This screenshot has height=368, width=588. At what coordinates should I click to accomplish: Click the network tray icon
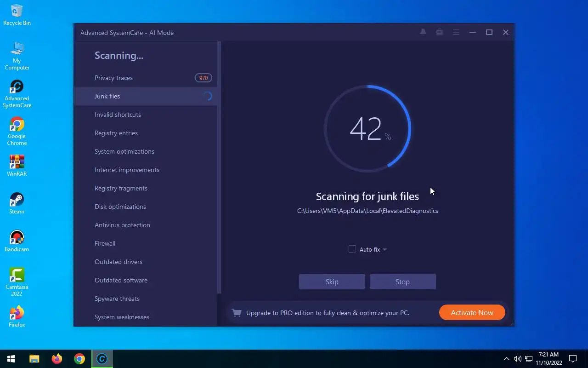(528, 359)
